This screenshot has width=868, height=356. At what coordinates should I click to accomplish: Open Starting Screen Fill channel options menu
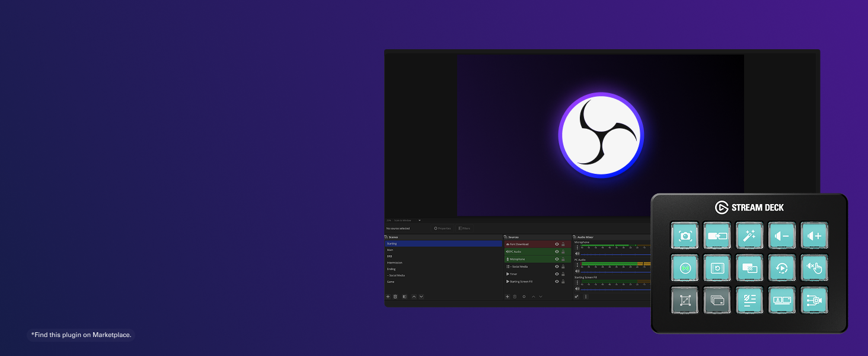[577, 282]
